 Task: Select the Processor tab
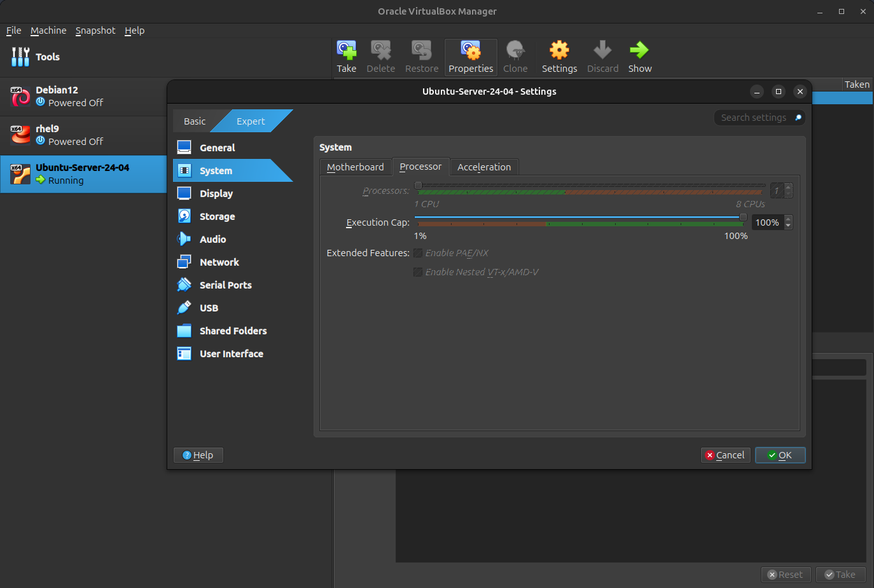[x=420, y=167]
